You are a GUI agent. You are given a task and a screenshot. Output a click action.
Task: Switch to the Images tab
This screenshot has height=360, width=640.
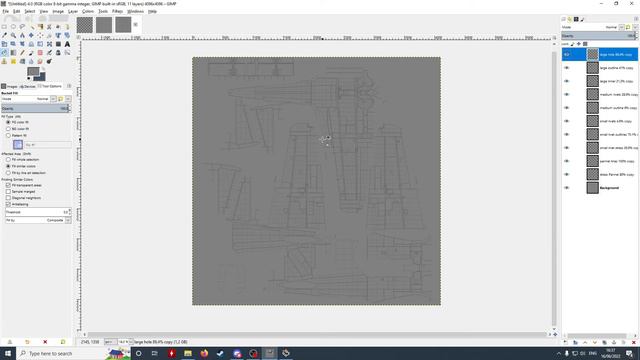point(10,86)
